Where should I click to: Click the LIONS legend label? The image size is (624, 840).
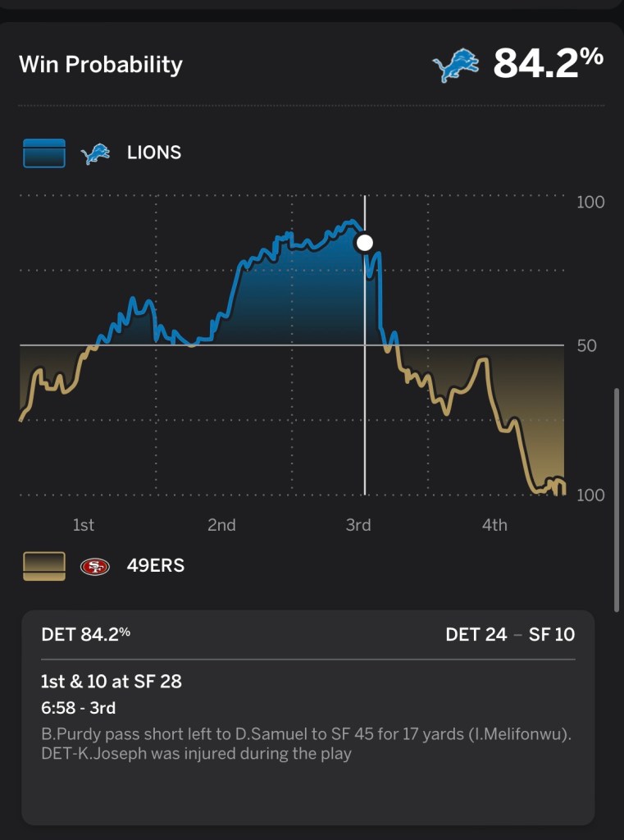154,153
